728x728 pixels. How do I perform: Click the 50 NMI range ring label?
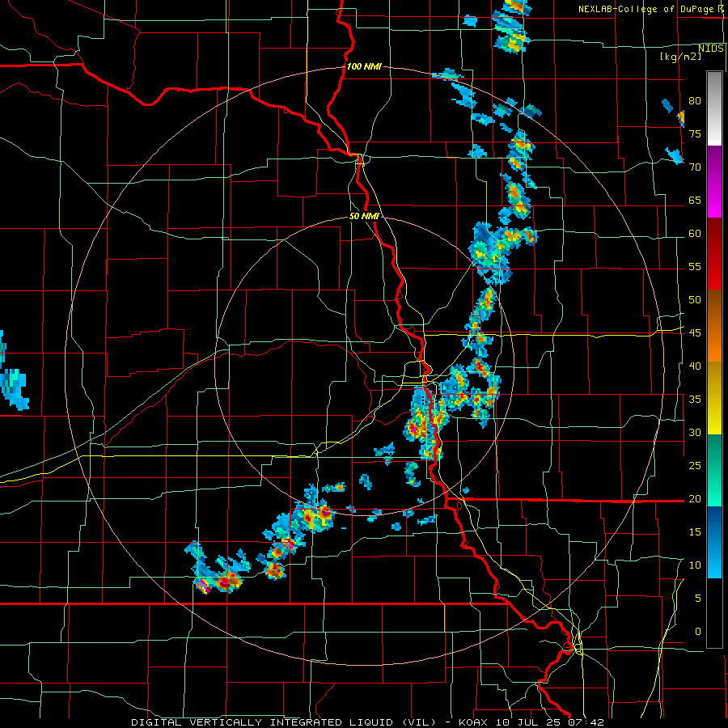tap(364, 216)
